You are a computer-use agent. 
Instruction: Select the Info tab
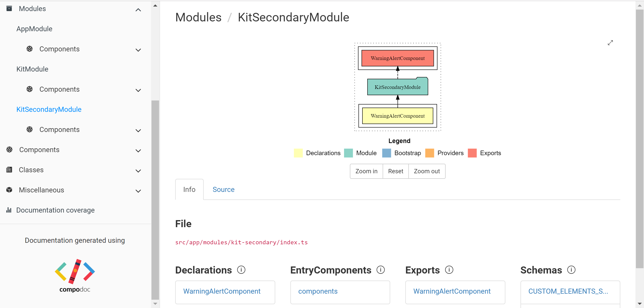tap(189, 189)
